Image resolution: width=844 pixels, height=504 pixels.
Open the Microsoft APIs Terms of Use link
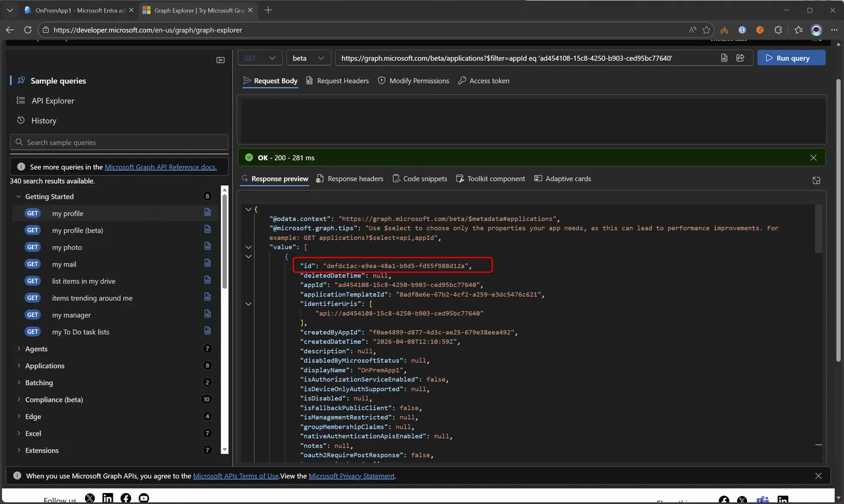[236, 476]
